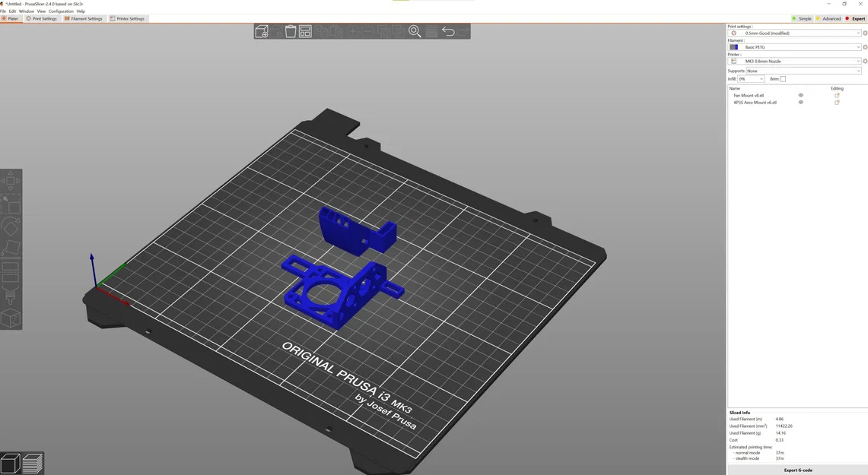Viewport: 868px width, 475px height.
Task: Open the Search magnifier tool
Action: (415, 31)
